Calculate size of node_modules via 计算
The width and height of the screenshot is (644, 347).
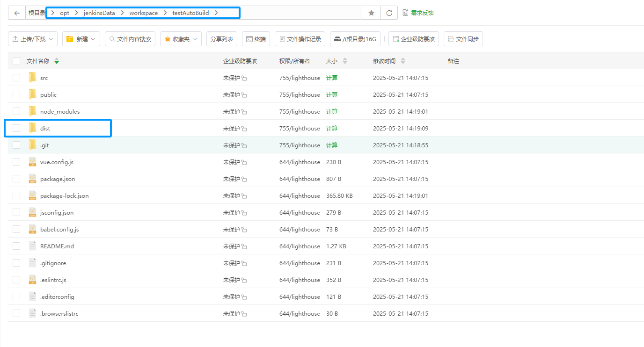click(332, 112)
